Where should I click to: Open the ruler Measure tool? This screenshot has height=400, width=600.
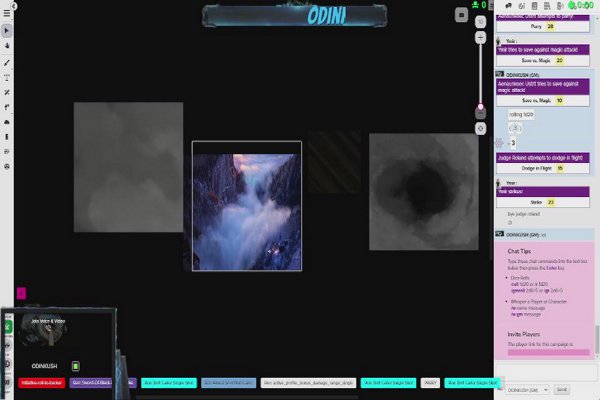(7, 93)
